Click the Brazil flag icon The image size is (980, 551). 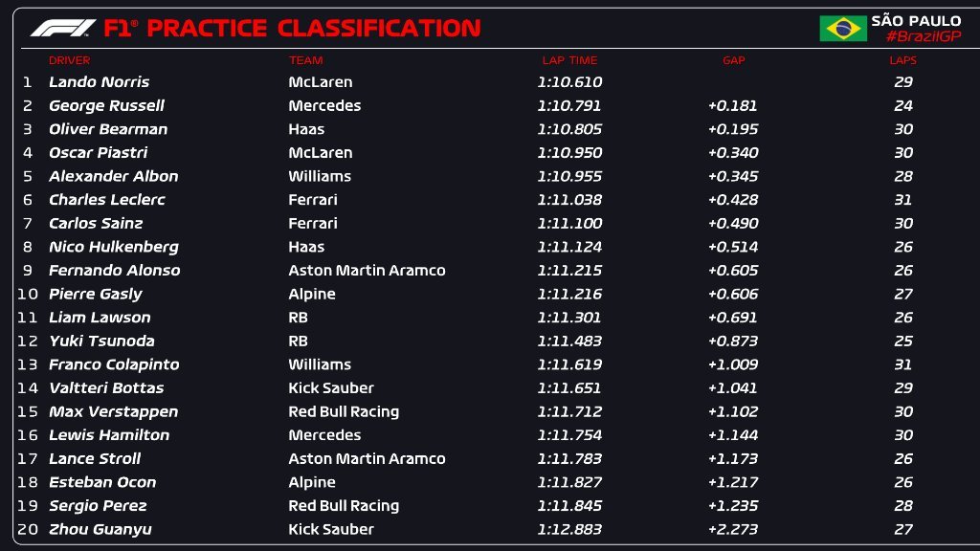(x=843, y=28)
